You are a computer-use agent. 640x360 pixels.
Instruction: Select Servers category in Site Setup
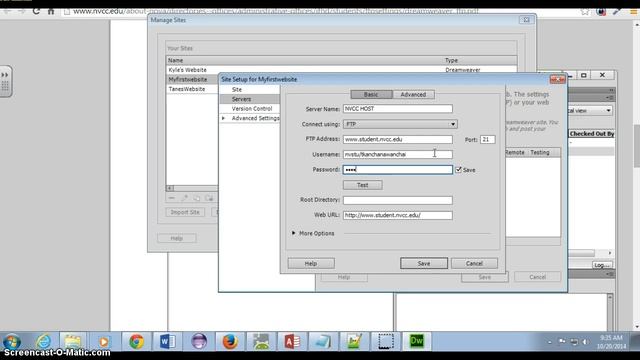click(241, 99)
